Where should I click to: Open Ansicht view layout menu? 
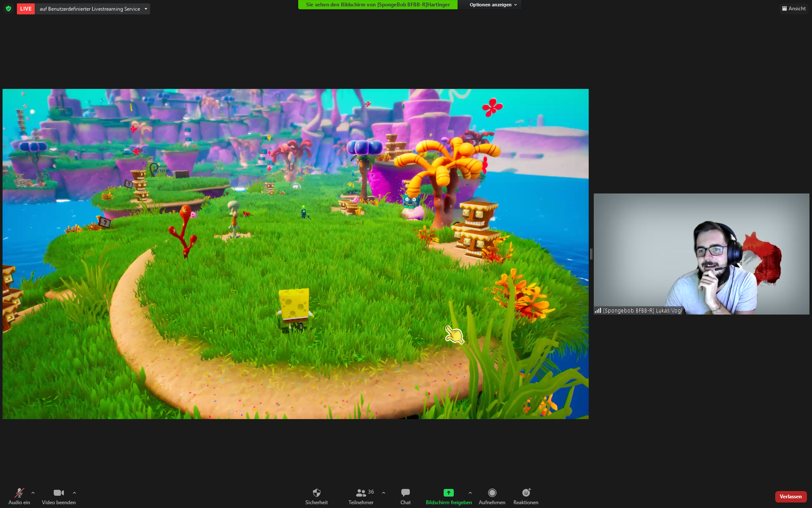pyautogui.click(x=794, y=8)
